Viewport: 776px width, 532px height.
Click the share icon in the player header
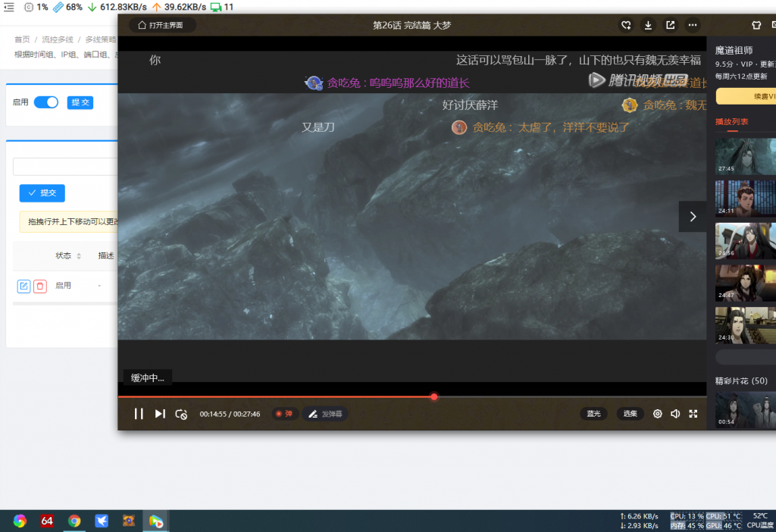pos(670,25)
